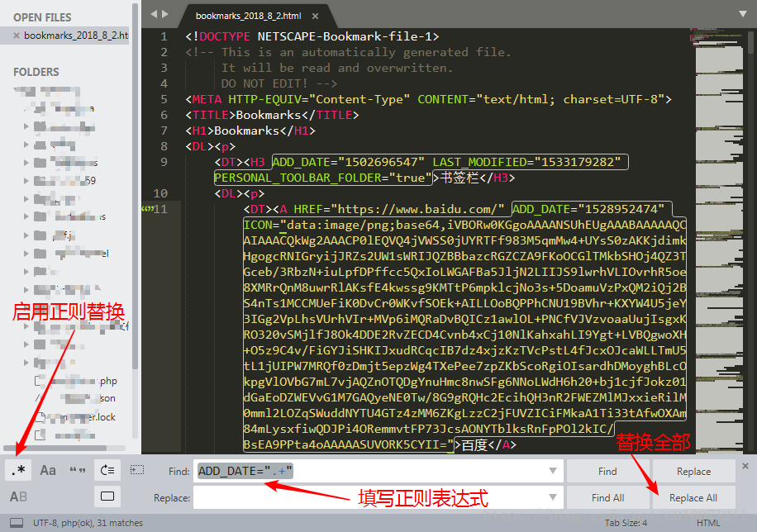The height and width of the screenshot is (532, 757).
Task: Click the https://www.baidu.com/ URL in code
Action: 417,209
